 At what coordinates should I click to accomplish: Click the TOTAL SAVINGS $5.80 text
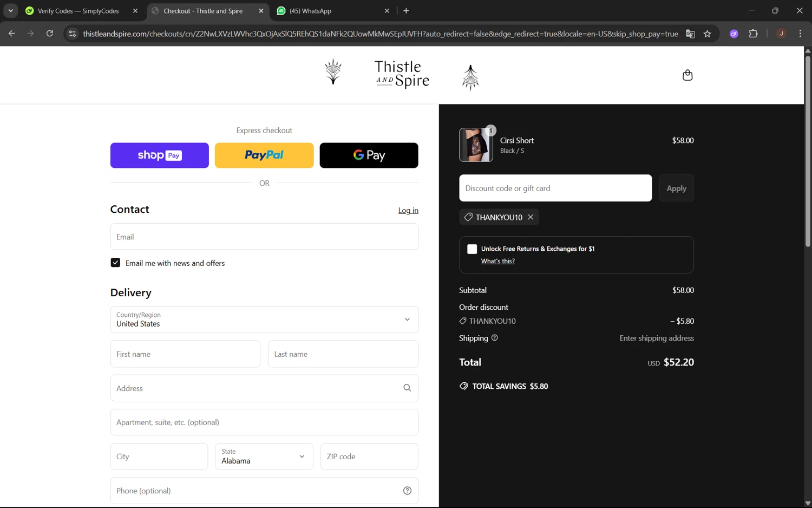[x=510, y=386]
